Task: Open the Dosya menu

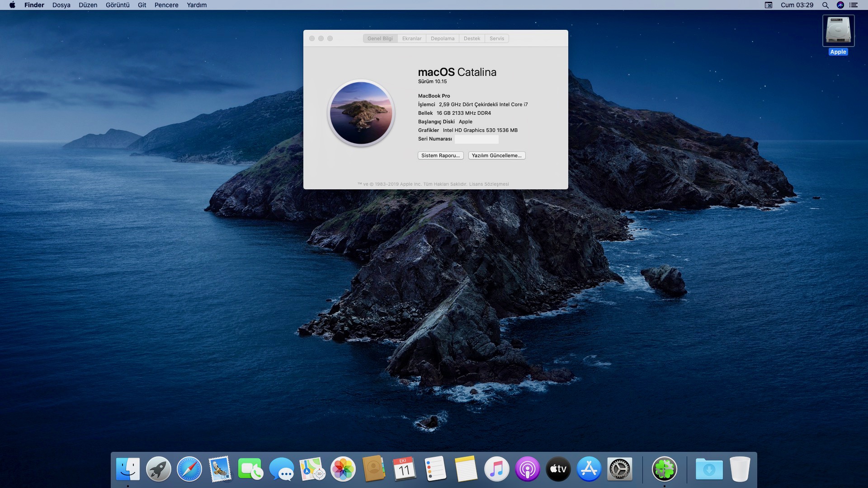Action: [61, 5]
